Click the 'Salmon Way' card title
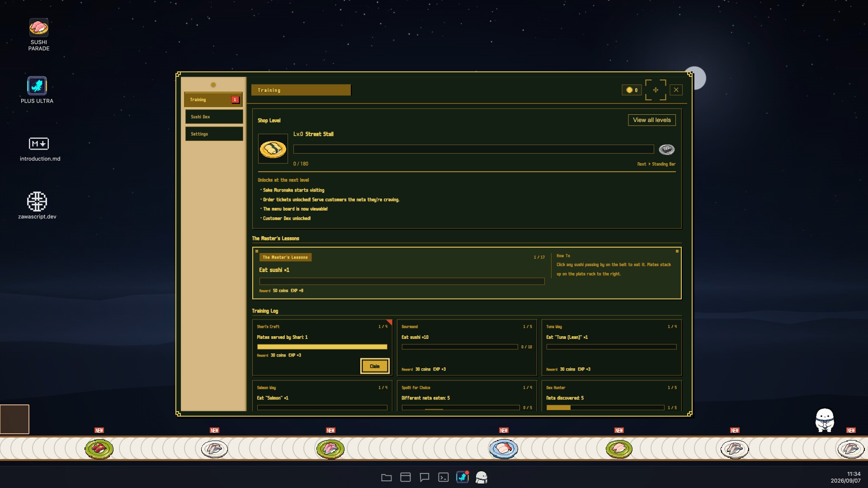Screen dimensions: 868x488 point(266,388)
